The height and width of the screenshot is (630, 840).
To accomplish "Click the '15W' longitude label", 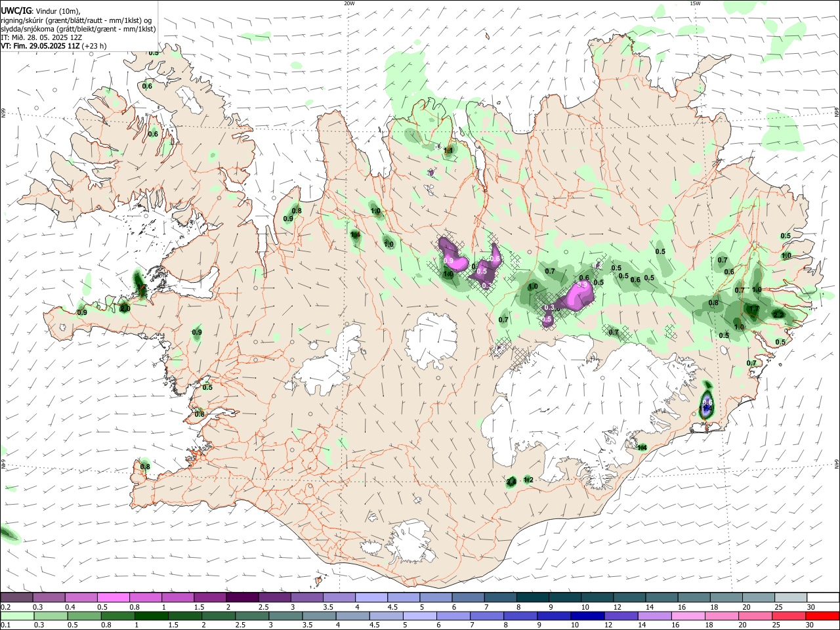I will pyautogui.click(x=695, y=3).
